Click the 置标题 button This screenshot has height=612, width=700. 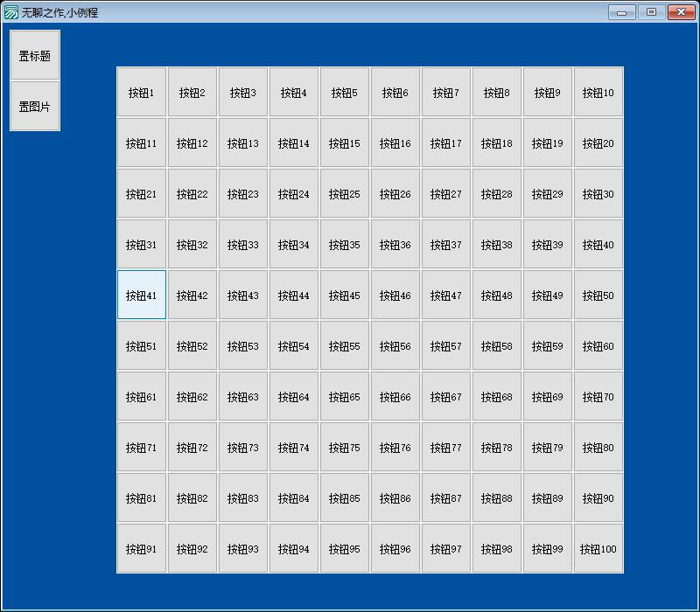coord(35,56)
